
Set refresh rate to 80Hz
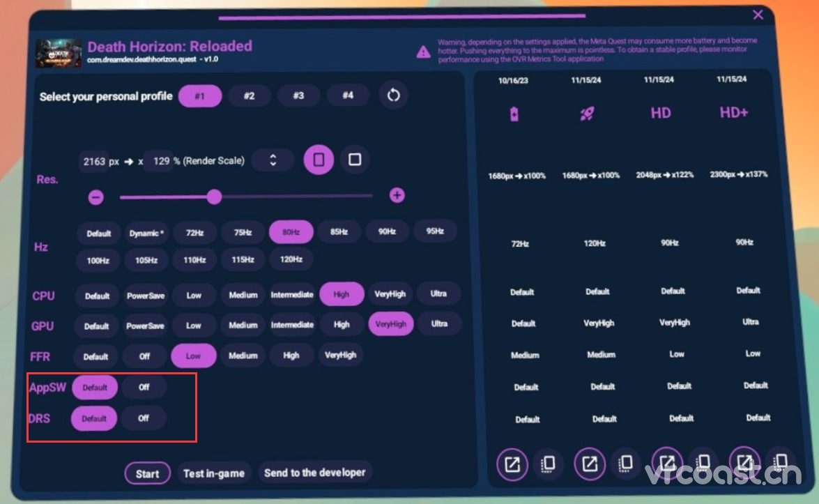pyautogui.click(x=291, y=232)
